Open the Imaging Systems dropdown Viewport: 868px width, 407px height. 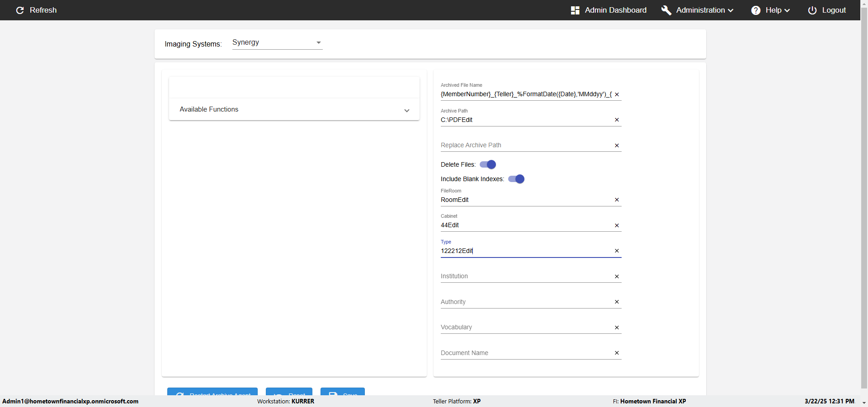[277, 42]
